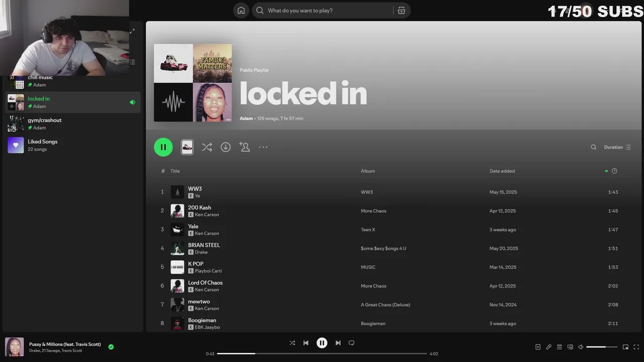Open the A Great Chaos (Deluxe) album link
This screenshot has height=362, width=644.
click(385, 305)
